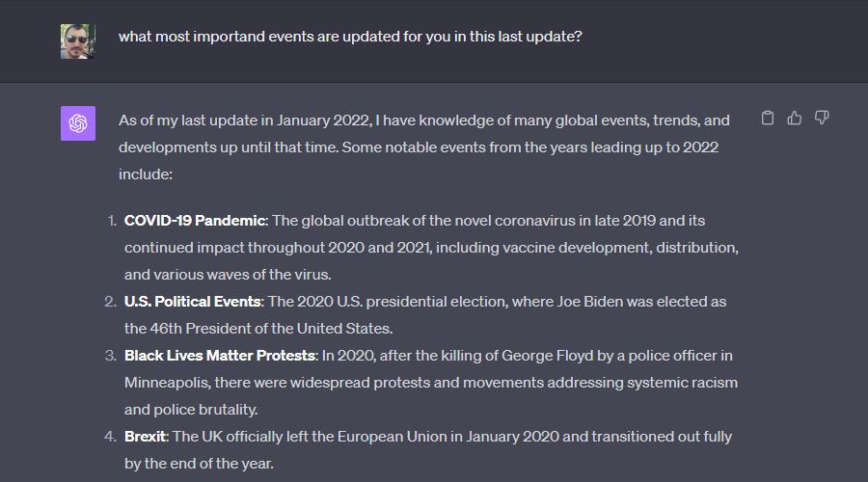Click the ChatGPT logo avatar
This screenshot has width=868, height=482.
(78, 123)
